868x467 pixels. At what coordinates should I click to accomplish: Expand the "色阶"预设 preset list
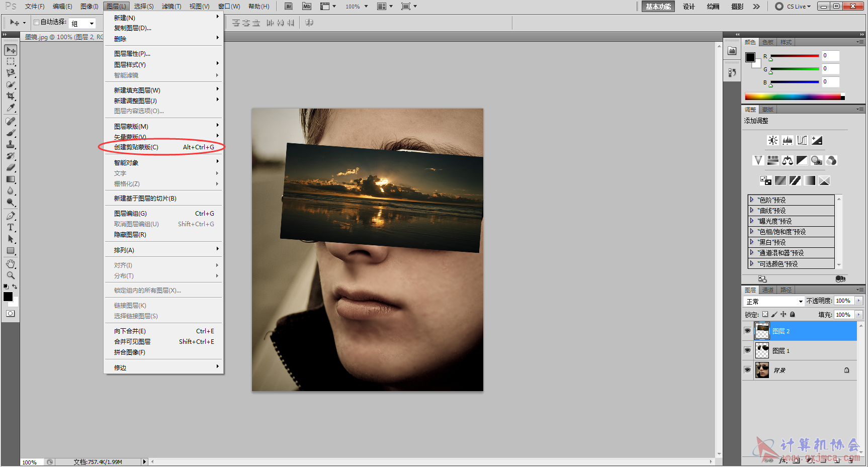point(752,200)
